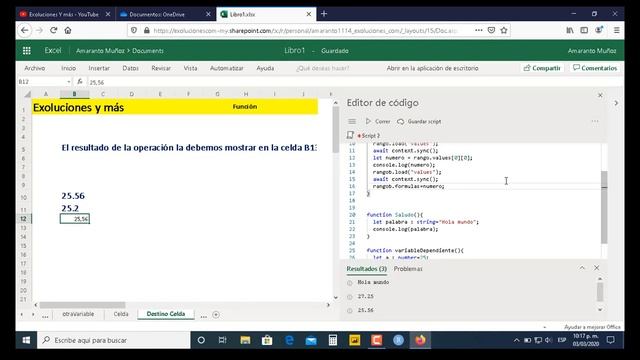Open the Firefox library icon
This screenshot has height=360, width=640.
click(x=570, y=30)
